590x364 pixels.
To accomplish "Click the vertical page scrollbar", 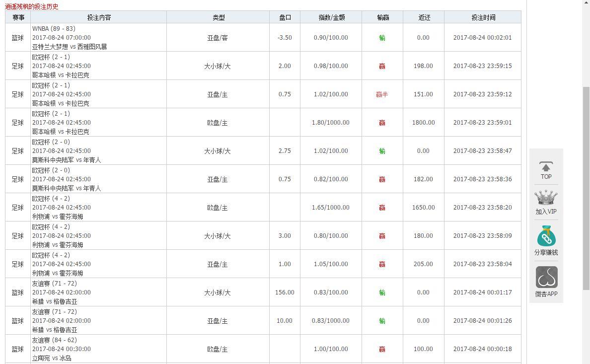I will pos(586,188).
